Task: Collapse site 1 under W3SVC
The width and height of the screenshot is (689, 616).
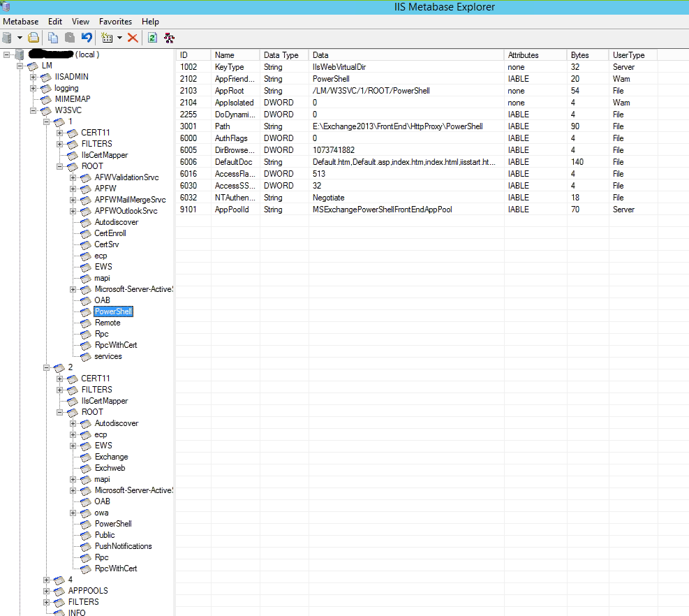Action: (46, 122)
